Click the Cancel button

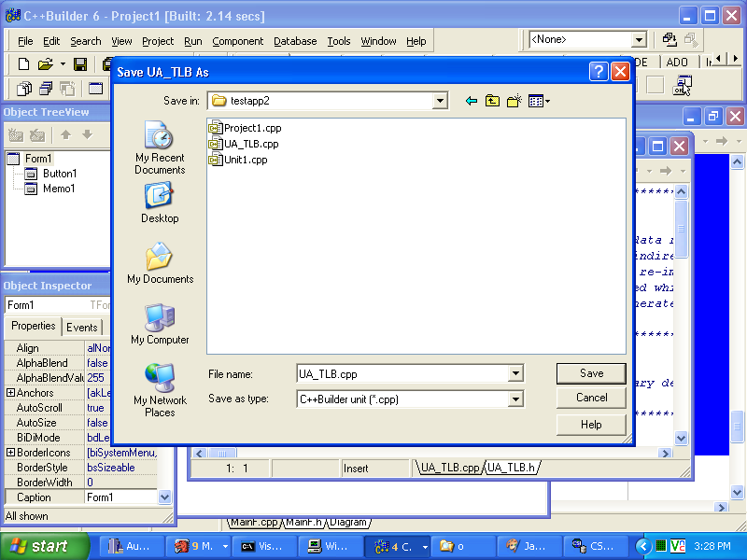591,398
